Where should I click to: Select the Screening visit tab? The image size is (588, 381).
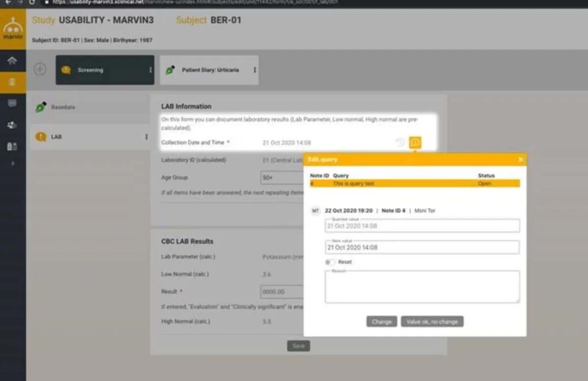click(x=105, y=70)
